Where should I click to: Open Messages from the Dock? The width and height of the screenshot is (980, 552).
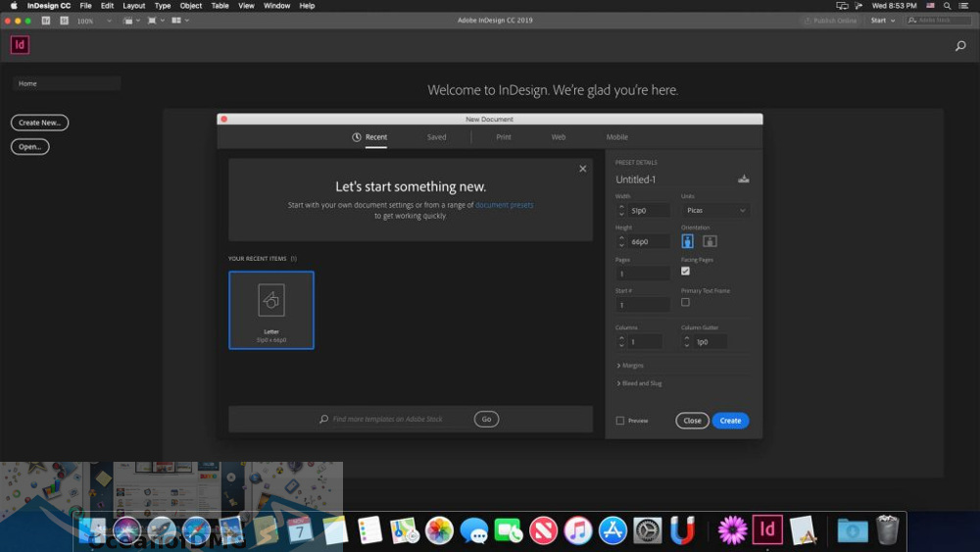[x=473, y=530]
